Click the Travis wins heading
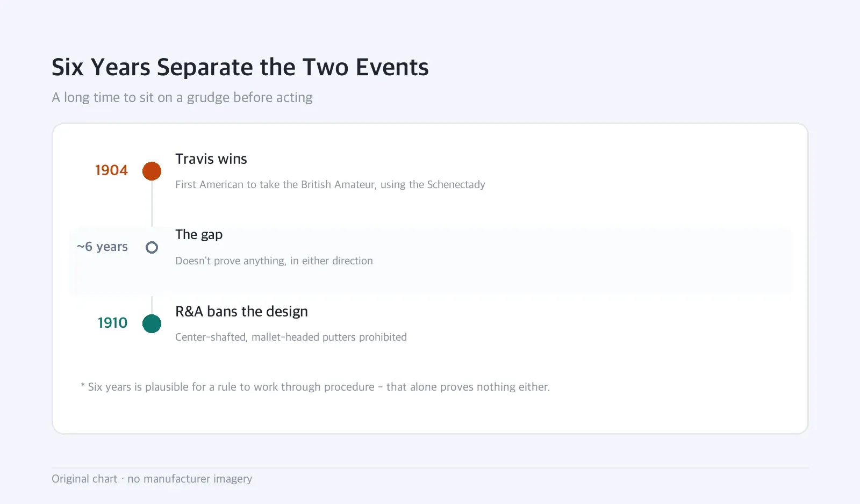860x504 pixels. pos(211,159)
